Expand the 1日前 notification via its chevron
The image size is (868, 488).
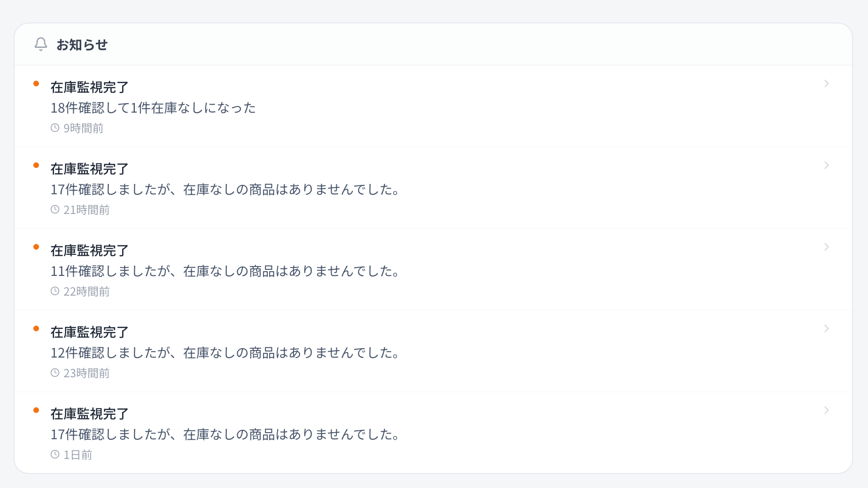pos(826,410)
